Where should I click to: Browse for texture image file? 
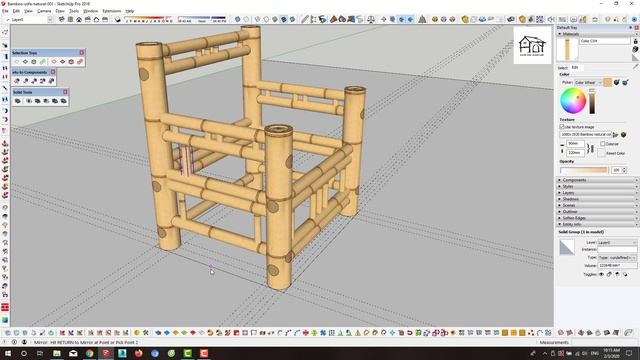(x=616, y=135)
